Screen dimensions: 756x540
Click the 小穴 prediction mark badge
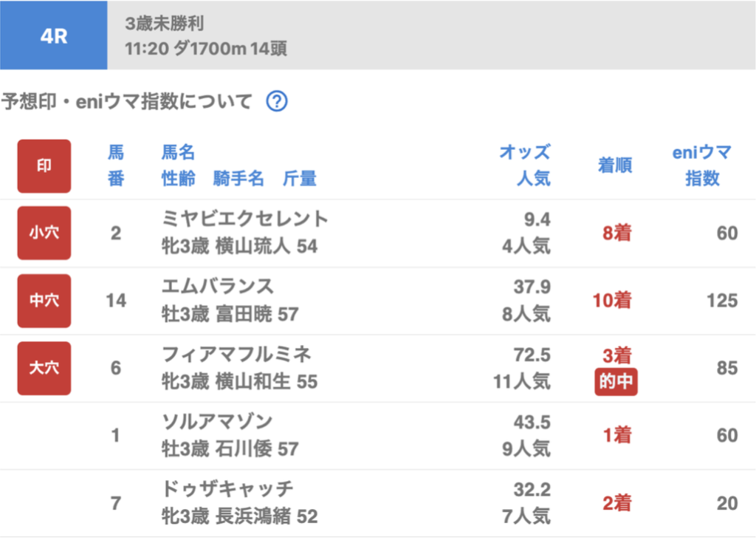pos(44,233)
